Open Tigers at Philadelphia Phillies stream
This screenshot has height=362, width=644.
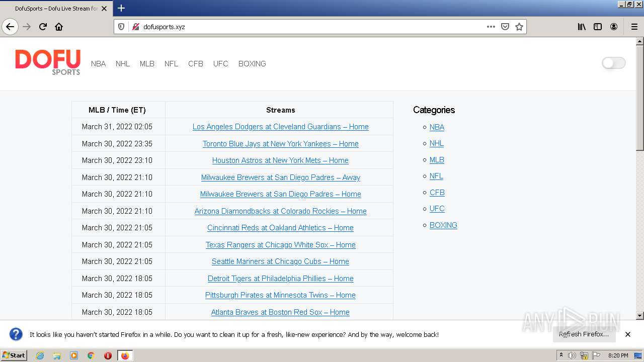(x=280, y=279)
